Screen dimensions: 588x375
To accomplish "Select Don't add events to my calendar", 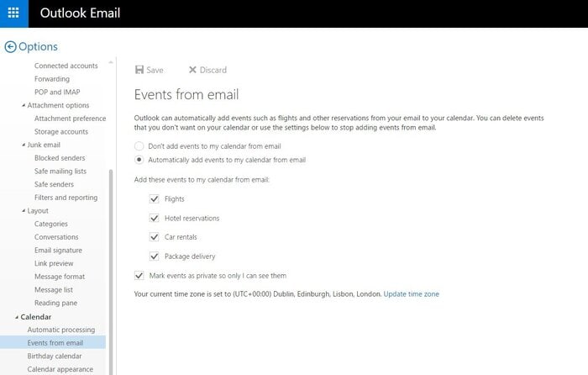I will pyautogui.click(x=139, y=146).
